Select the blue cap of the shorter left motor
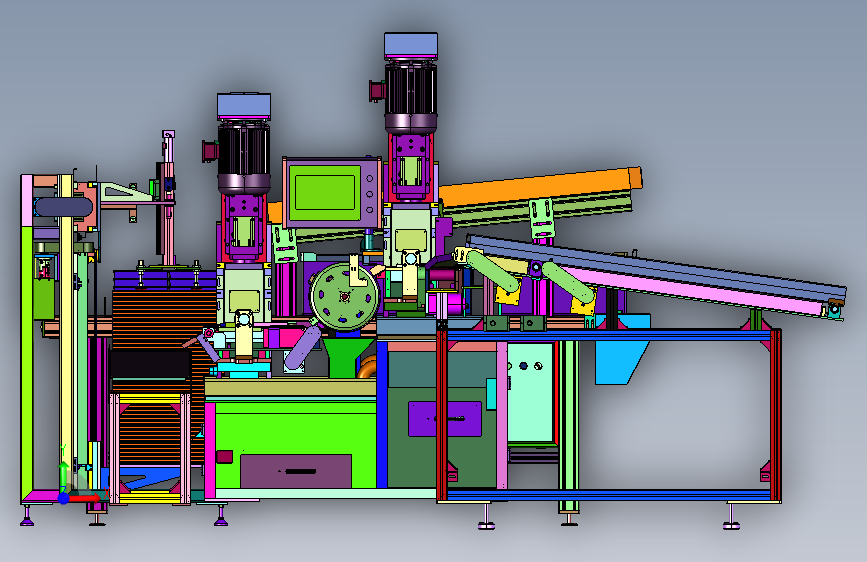 (244, 105)
